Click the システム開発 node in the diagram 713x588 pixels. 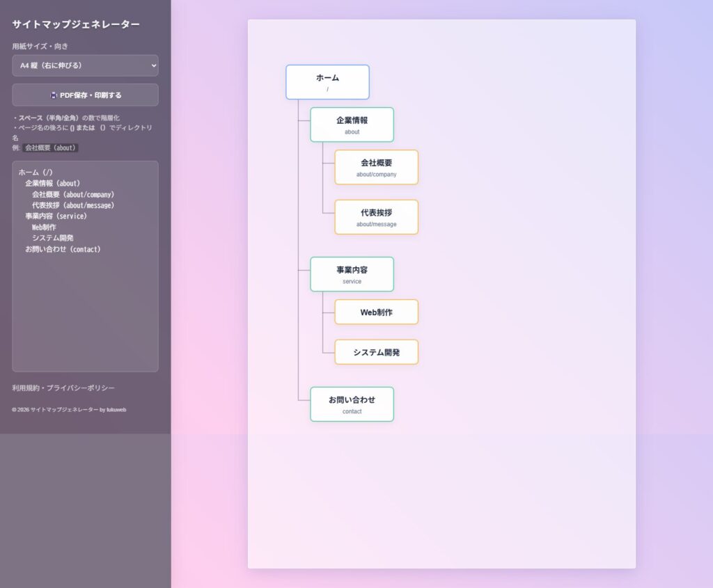click(376, 352)
